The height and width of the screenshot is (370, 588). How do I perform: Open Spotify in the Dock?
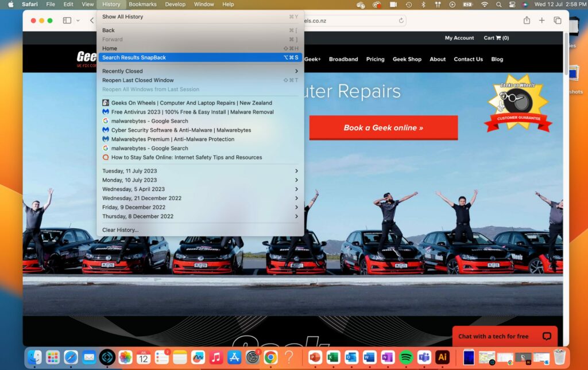click(x=406, y=357)
